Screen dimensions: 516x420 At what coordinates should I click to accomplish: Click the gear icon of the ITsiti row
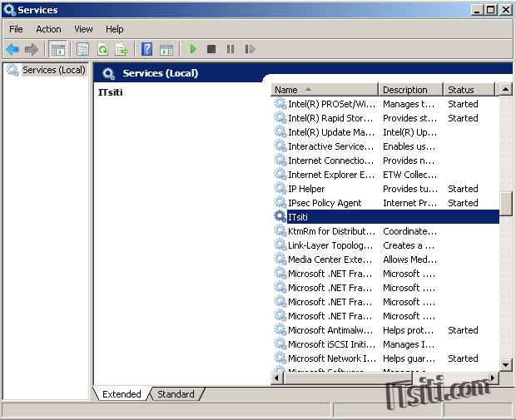tap(280, 216)
